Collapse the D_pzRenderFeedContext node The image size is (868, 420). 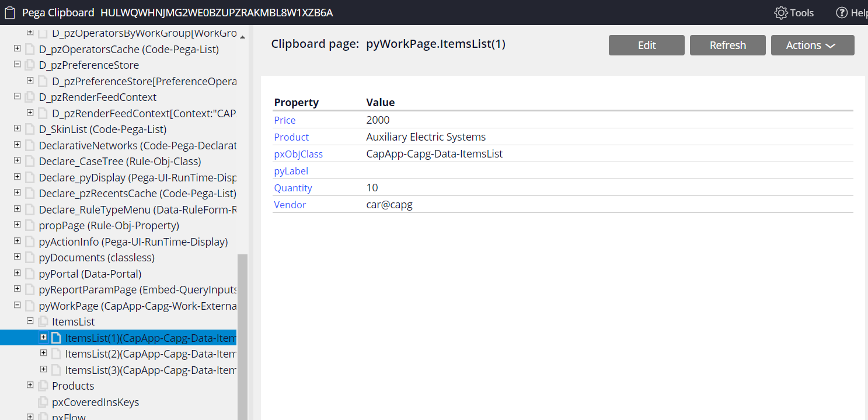coord(17,97)
